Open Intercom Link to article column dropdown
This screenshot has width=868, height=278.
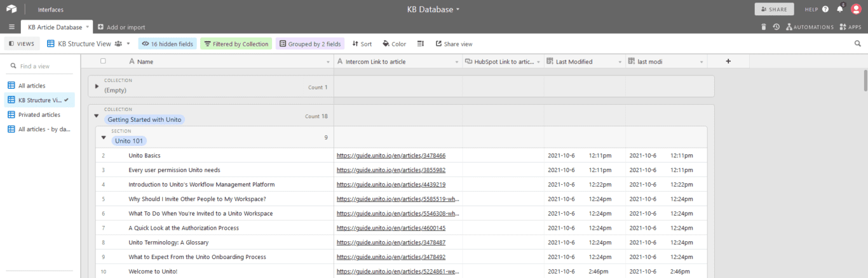(x=456, y=62)
